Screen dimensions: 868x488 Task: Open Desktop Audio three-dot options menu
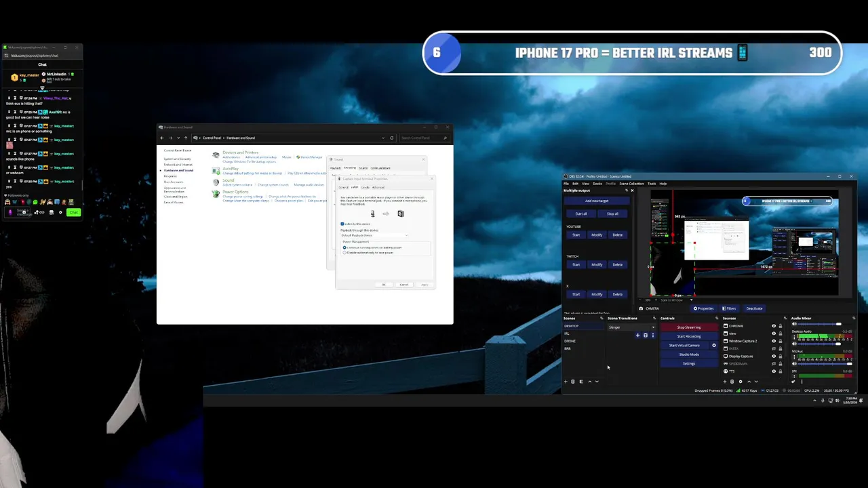794,337
